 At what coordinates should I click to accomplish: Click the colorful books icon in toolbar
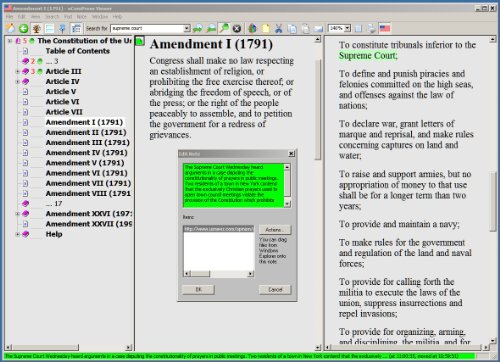(x=252, y=28)
